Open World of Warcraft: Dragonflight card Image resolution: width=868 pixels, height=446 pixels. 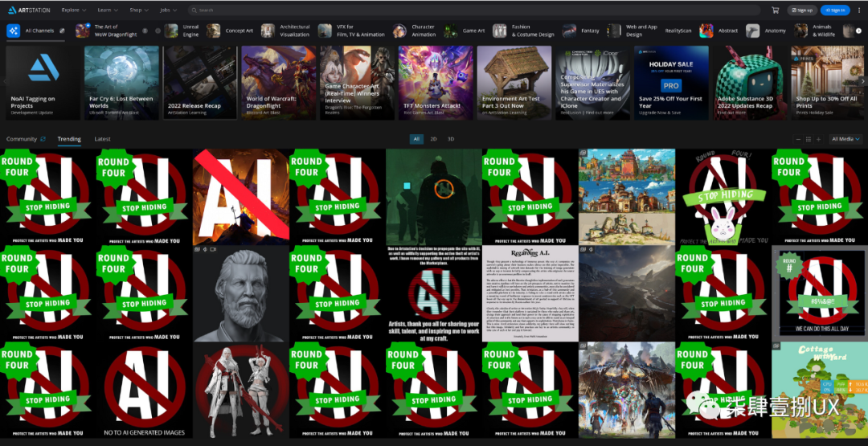pyautogui.click(x=279, y=83)
